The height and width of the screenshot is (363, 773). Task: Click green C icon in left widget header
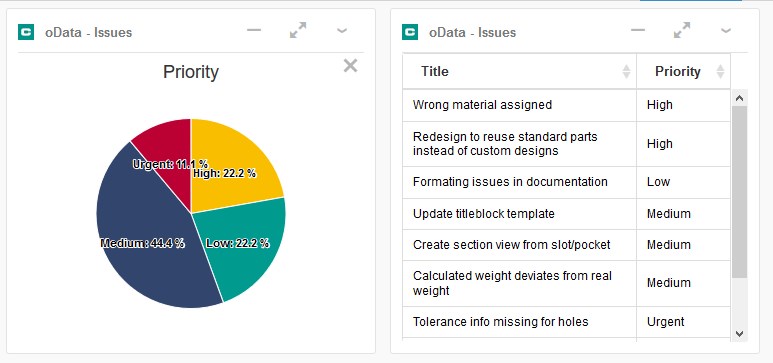26,33
